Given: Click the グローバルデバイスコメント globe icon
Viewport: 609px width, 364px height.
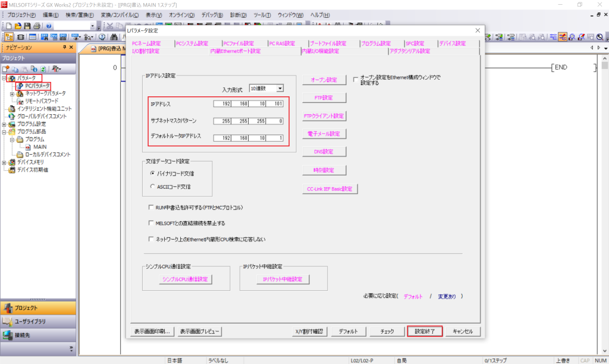Looking at the screenshot, I should point(12,117).
